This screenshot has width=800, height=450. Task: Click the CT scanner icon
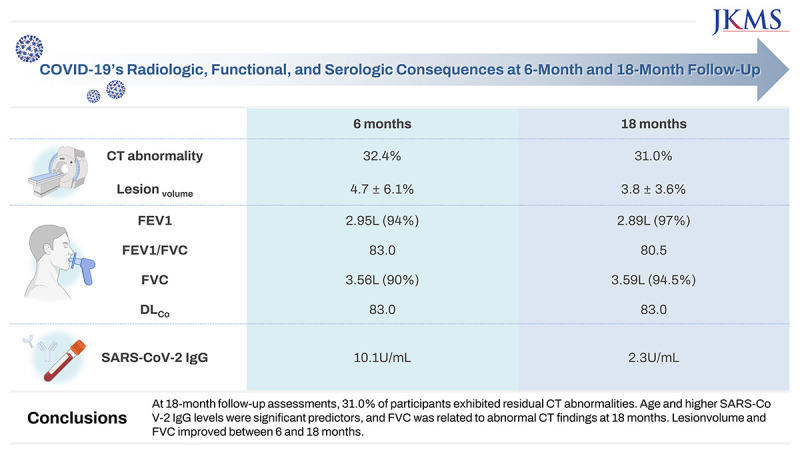pos(60,170)
